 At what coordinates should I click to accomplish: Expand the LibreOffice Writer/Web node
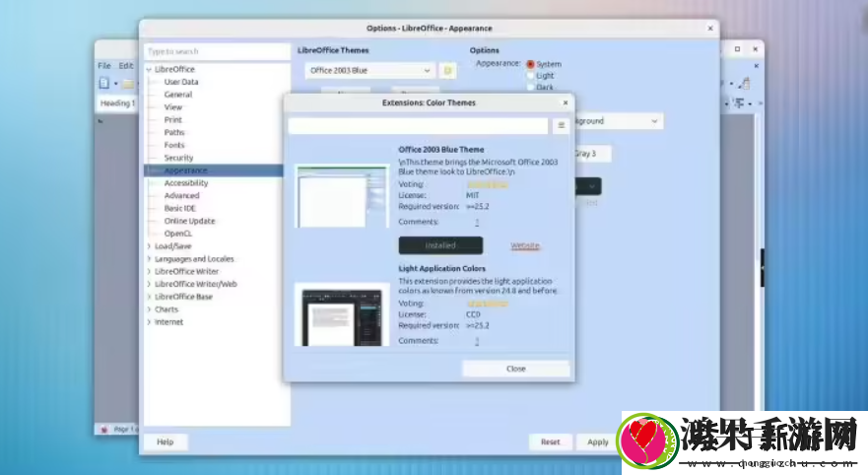tap(149, 284)
